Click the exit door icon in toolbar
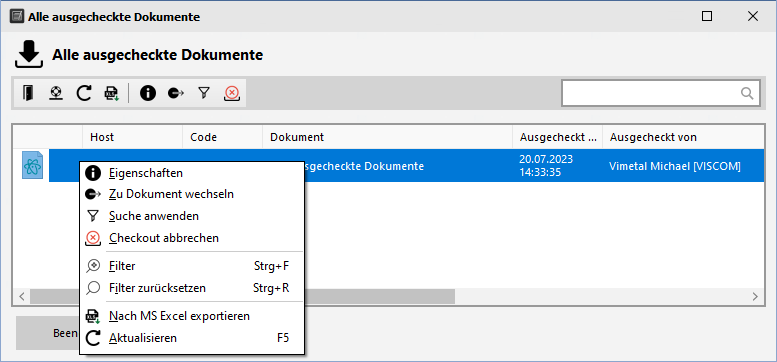This screenshot has width=777, height=362. pos(28,93)
